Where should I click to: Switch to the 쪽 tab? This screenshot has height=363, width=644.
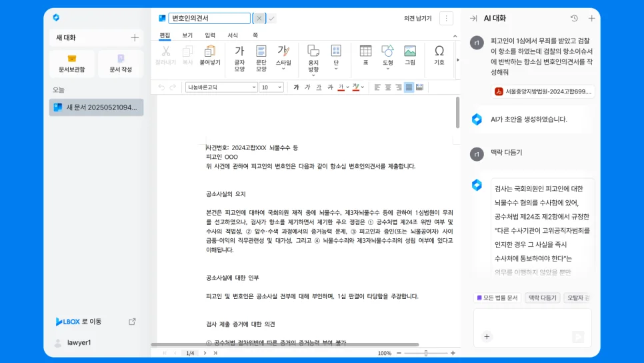(255, 35)
